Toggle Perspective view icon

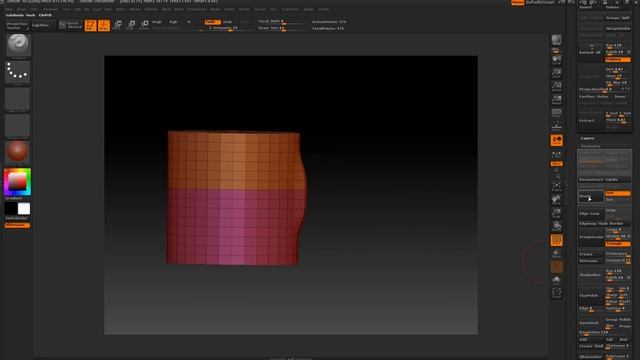pyautogui.click(x=556, y=113)
